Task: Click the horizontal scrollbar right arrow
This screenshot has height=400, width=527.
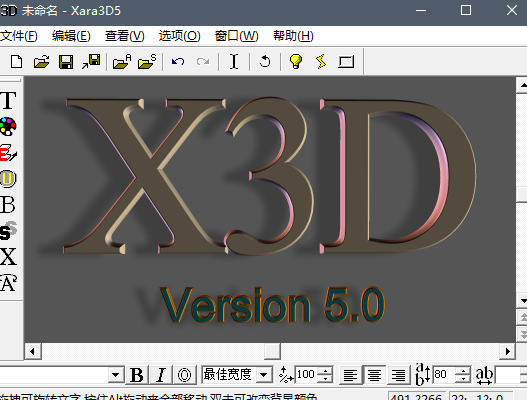Action: point(507,352)
